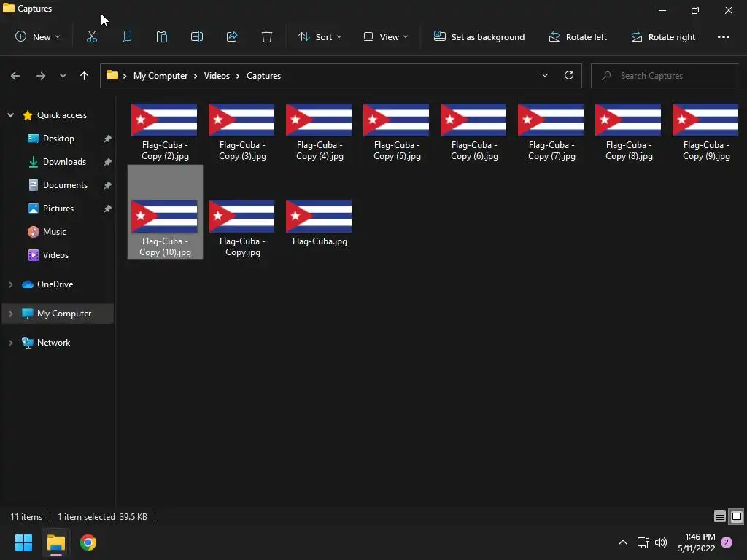
Task: Open the Sort dropdown
Action: point(320,36)
